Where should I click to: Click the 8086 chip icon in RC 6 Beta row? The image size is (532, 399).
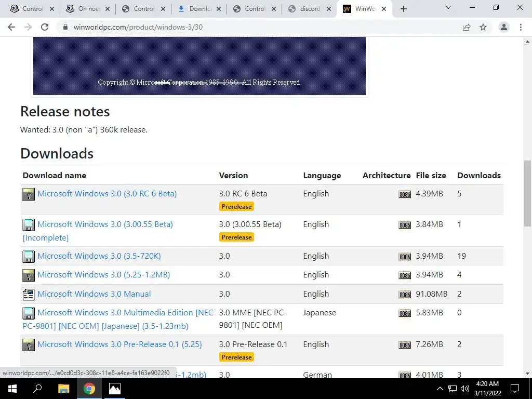[x=405, y=194]
